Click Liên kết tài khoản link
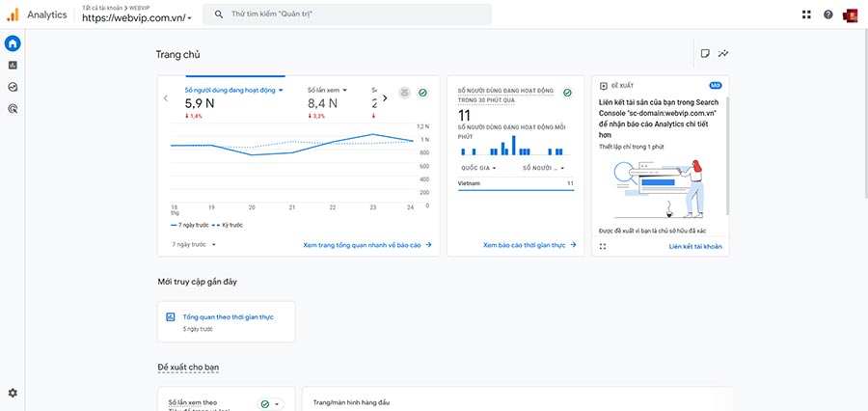868x411 pixels. (x=695, y=246)
